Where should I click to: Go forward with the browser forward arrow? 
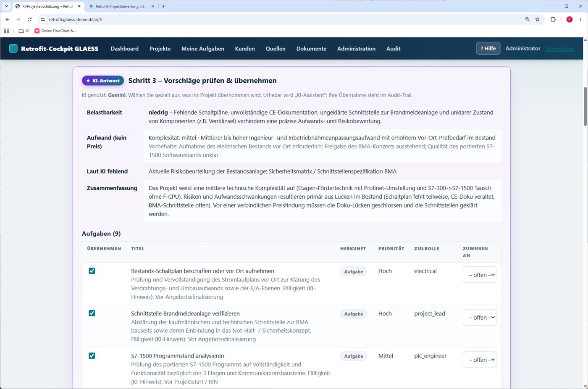click(18, 19)
